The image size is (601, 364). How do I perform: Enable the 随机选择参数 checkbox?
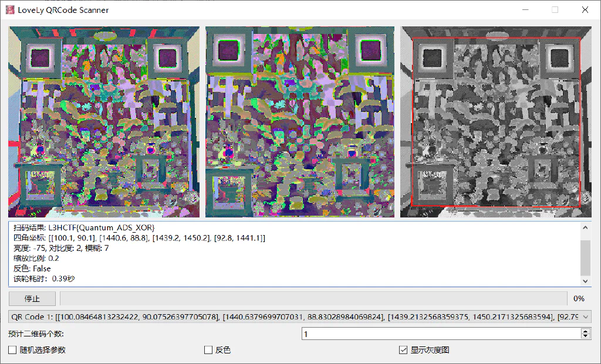12,350
